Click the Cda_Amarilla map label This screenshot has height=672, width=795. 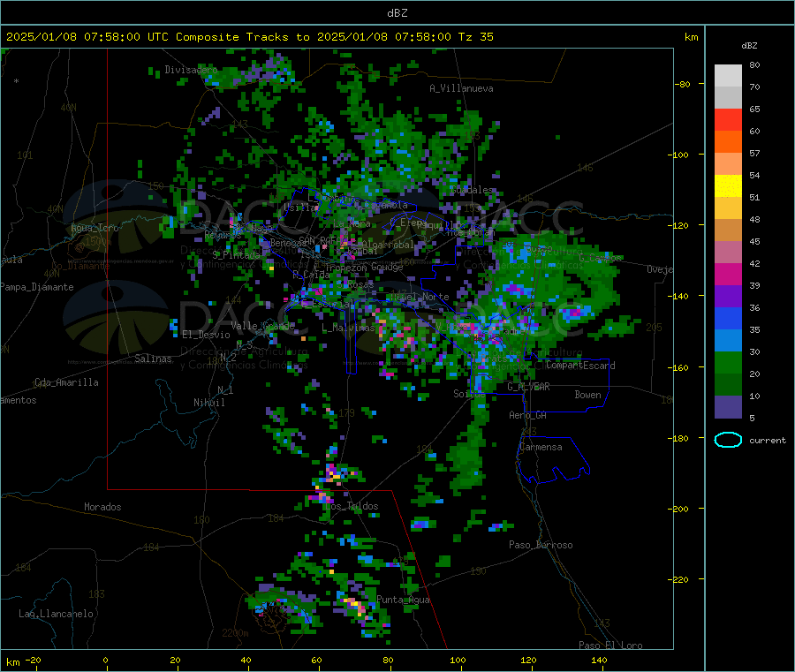66,382
